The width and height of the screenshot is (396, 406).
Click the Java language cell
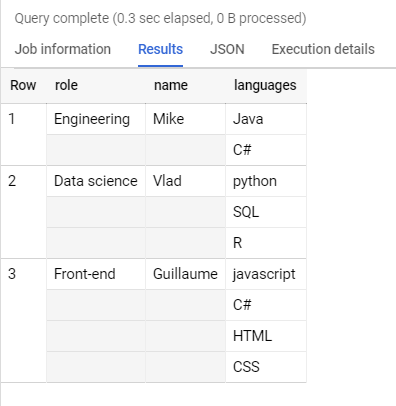266,119
